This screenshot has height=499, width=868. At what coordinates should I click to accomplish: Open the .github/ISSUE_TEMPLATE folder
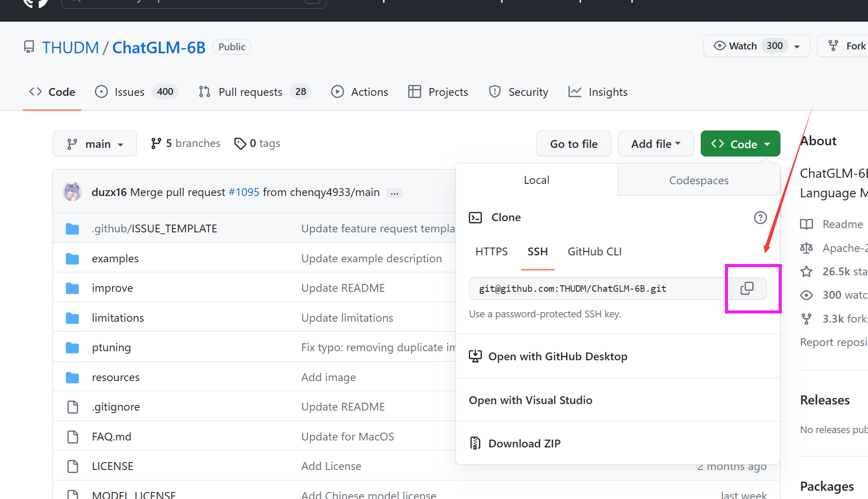pyautogui.click(x=154, y=228)
